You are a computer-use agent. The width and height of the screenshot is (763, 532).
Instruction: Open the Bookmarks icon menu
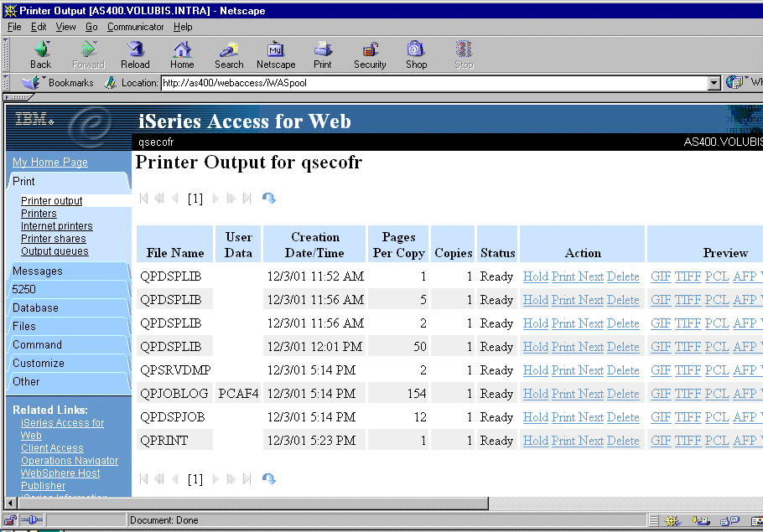point(31,83)
